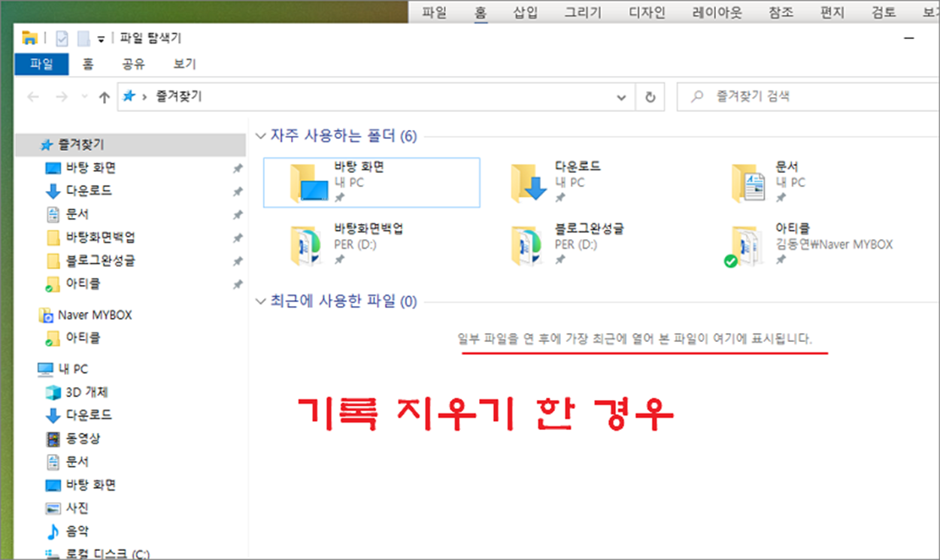Click 편지 tab in the background window

832,12
